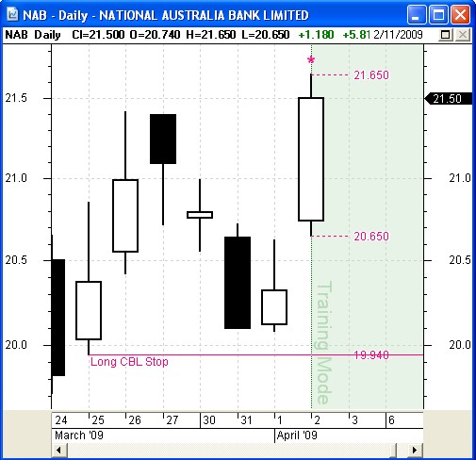Click the March 24 black candlestick

click(x=58, y=318)
